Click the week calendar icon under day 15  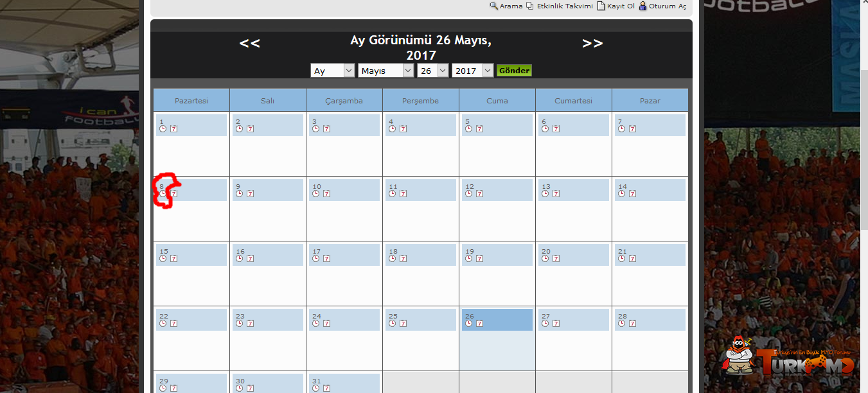(174, 258)
